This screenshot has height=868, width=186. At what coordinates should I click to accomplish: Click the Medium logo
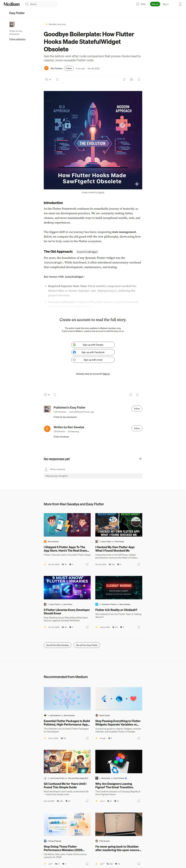pos(11,4)
